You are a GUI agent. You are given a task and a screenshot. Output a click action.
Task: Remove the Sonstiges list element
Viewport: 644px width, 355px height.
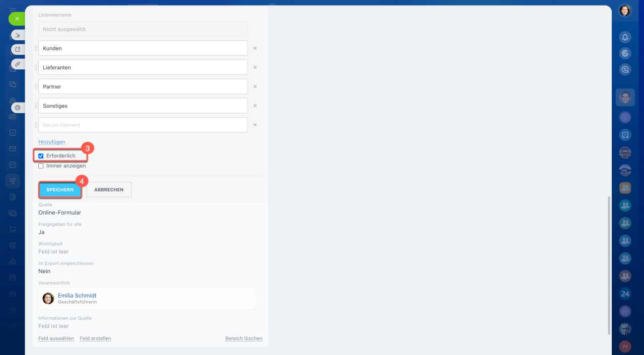(255, 106)
